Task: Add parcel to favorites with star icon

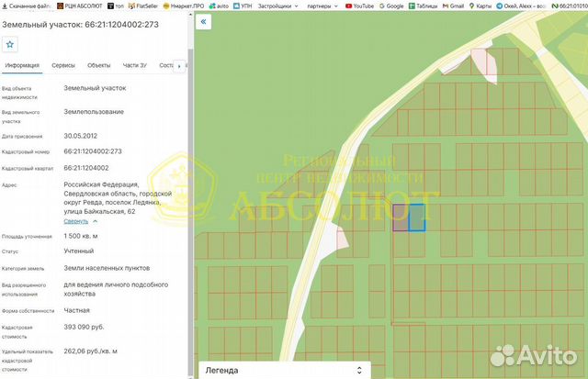Action: [x=10, y=45]
